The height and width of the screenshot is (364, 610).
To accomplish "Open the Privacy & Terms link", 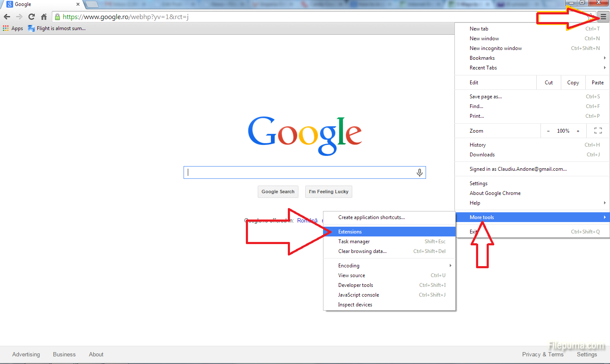I will [543, 354].
